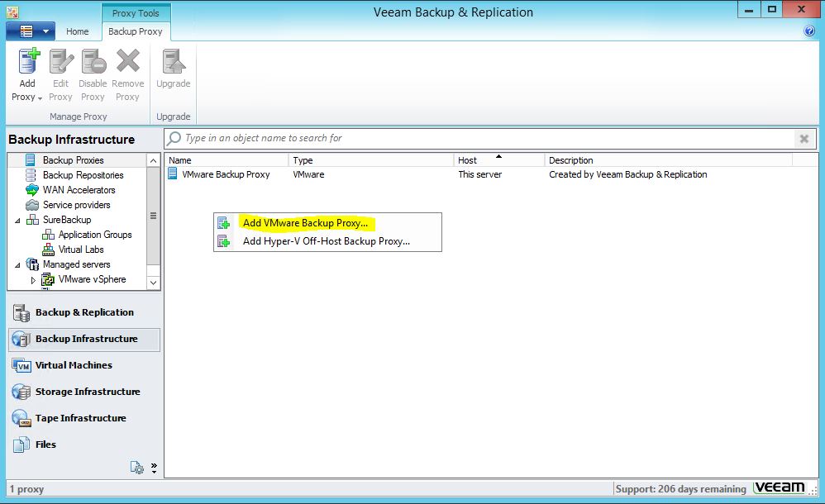
Task: Click the Backup Proxies tree icon
Action: tap(31, 160)
